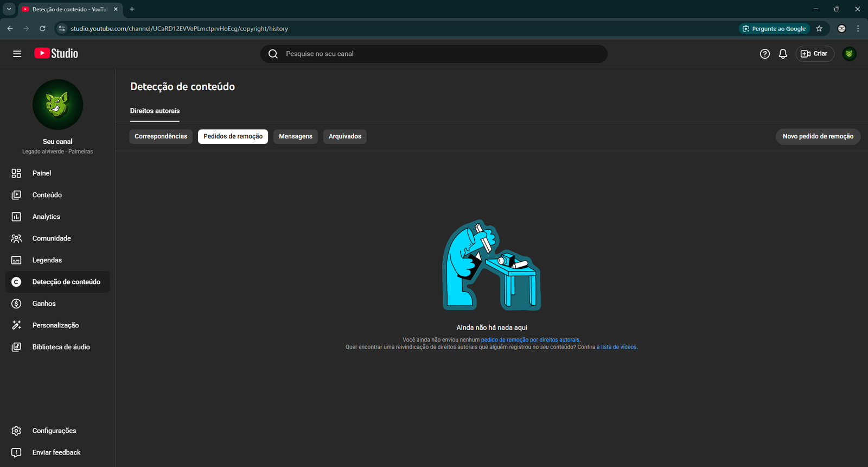
Task: Select Ganhos sidebar label
Action: pyautogui.click(x=44, y=304)
